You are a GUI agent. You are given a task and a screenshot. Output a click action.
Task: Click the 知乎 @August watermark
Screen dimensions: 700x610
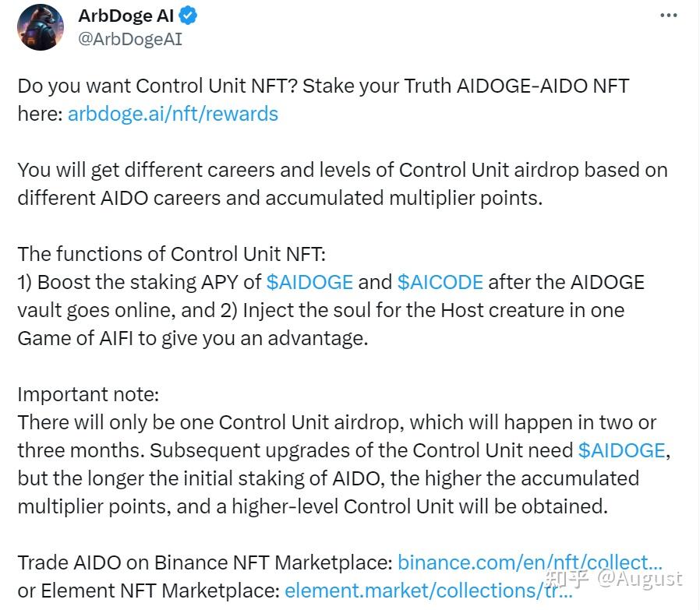(615, 580)
